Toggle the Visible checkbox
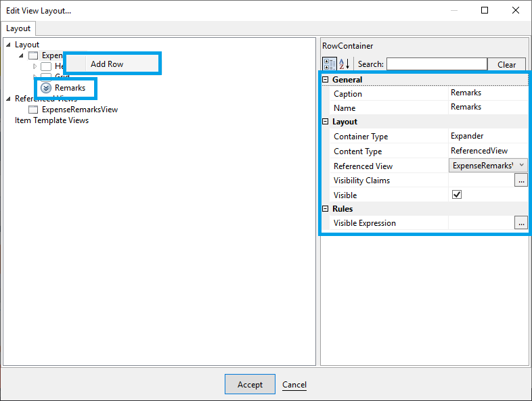 (457, 195)
